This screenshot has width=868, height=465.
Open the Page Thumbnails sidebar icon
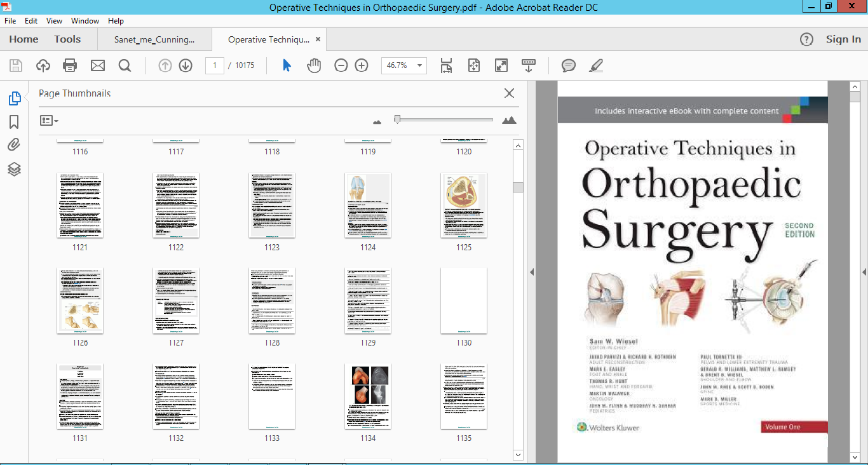(14, 98)
